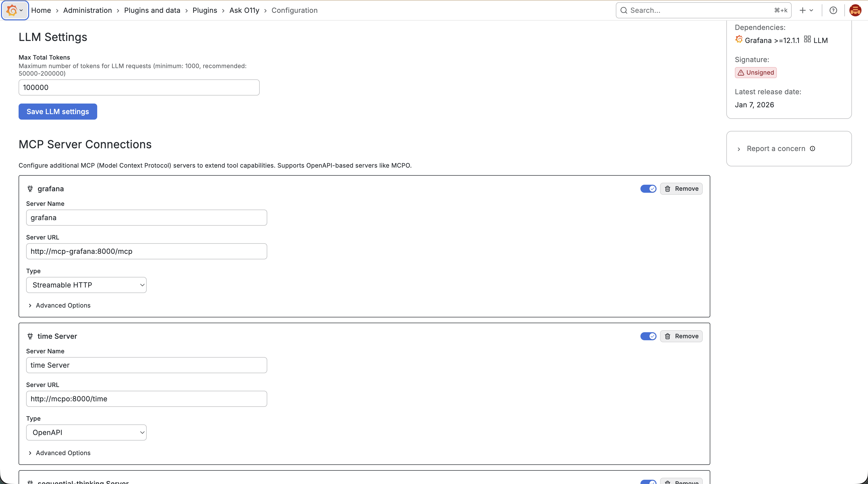Click the Grafana logo menu icon

point(12,11)
